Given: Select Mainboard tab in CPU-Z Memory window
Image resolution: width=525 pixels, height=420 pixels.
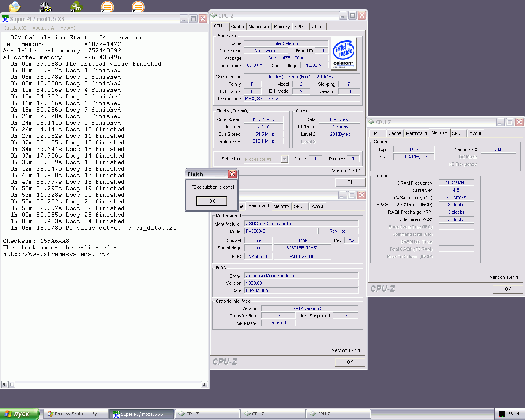Looking at the screenshot, I should click(x=416, y=133).
